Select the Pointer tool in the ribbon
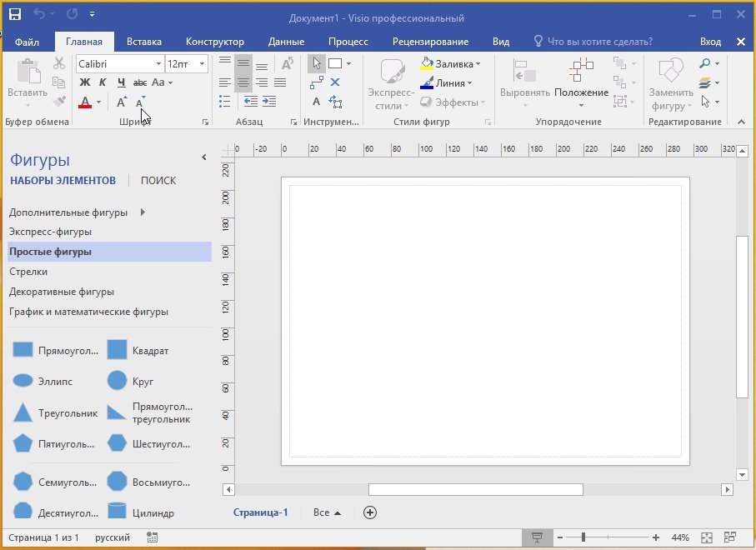The height and width of the screenshot is (550, 756). (x=317, y=62)
